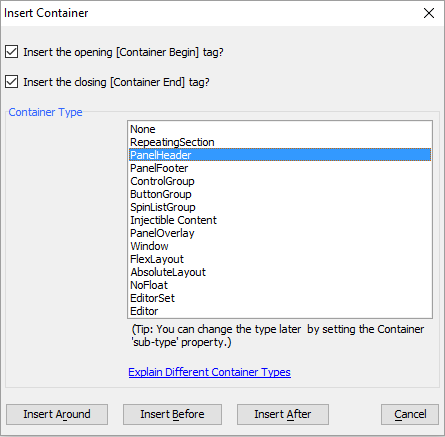The image size is (445, 437).
Task: Pick the PanelFooter container type
Action: pos(280,168)
